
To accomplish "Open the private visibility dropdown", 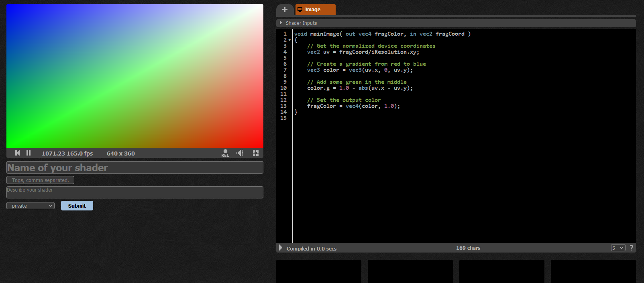I will point(31,206).
